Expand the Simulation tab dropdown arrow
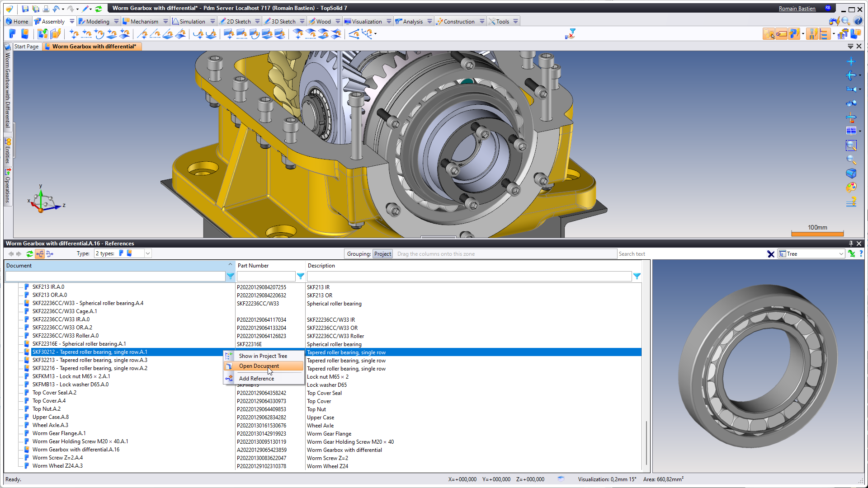Viewport: 868px width, 488px height. 212,21
